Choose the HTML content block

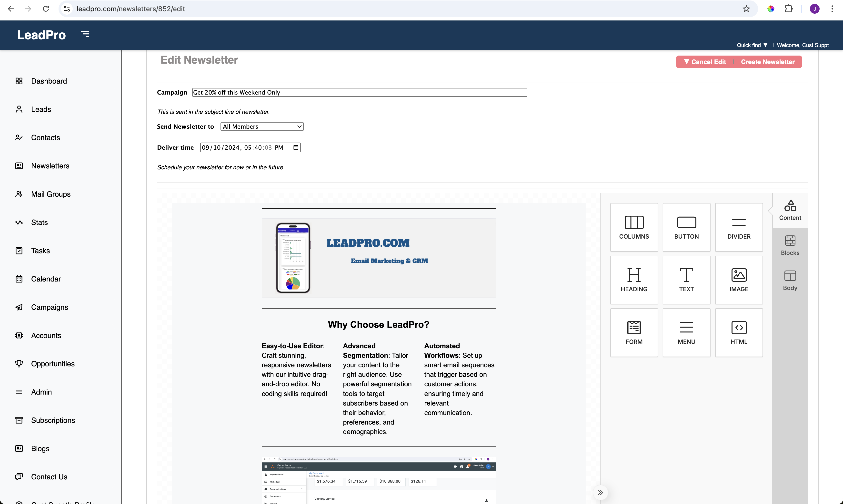pyautogui.click(x=739, y=332)
